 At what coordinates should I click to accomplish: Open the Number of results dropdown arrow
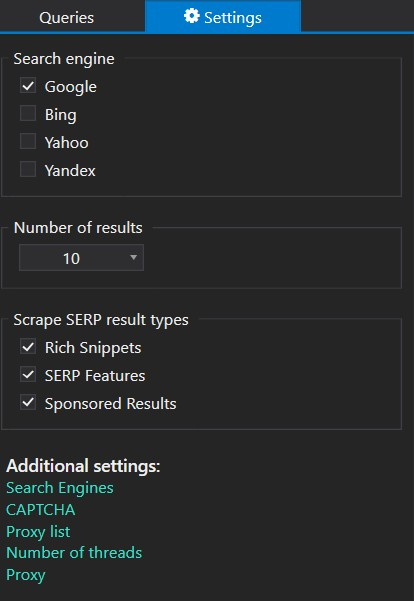pyautogui.click(x=133, y=258)
